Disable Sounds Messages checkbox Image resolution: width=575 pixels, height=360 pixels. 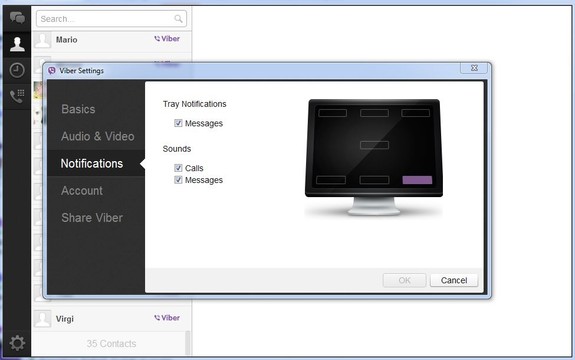click(x=178, y=180)
